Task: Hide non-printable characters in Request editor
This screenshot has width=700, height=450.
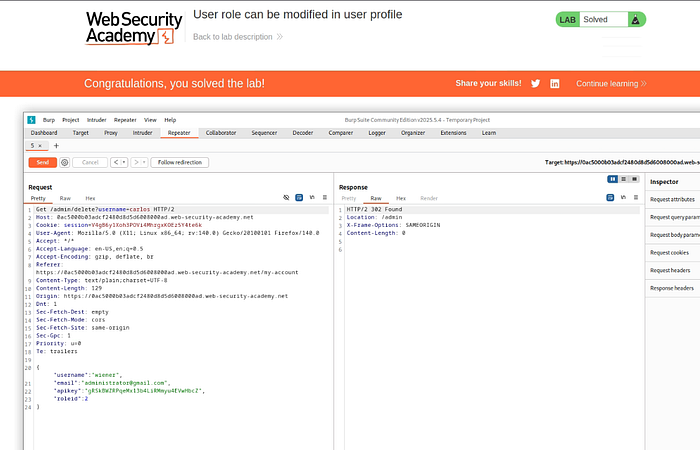Action: pyautogui.click(x=286, y=197)
